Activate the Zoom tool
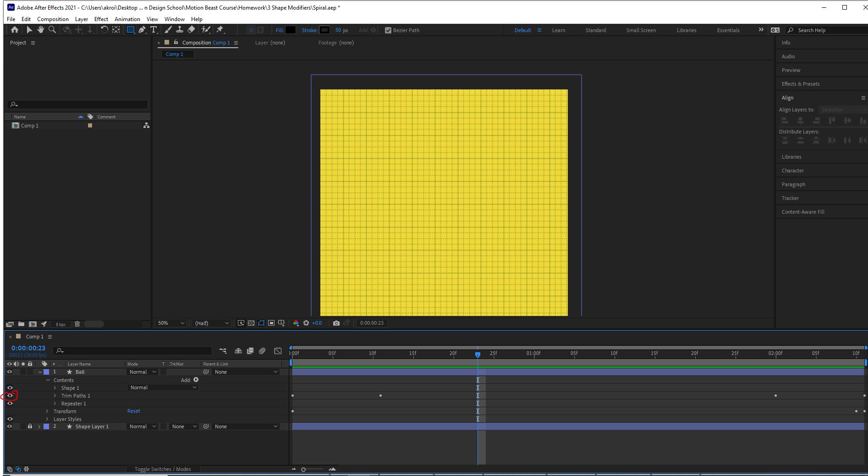The height and width of the screenshot is (476, 868). point(52,30)
